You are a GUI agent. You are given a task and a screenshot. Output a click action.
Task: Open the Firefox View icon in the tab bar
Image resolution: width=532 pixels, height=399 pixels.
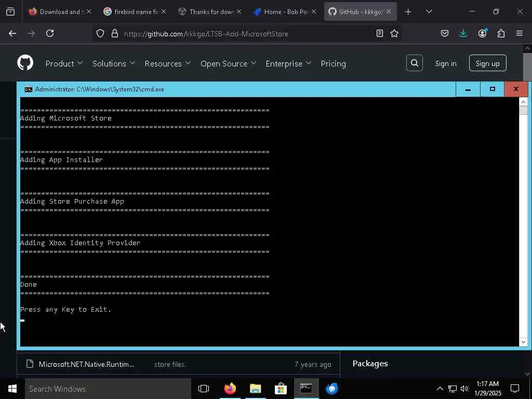point(10,11)
